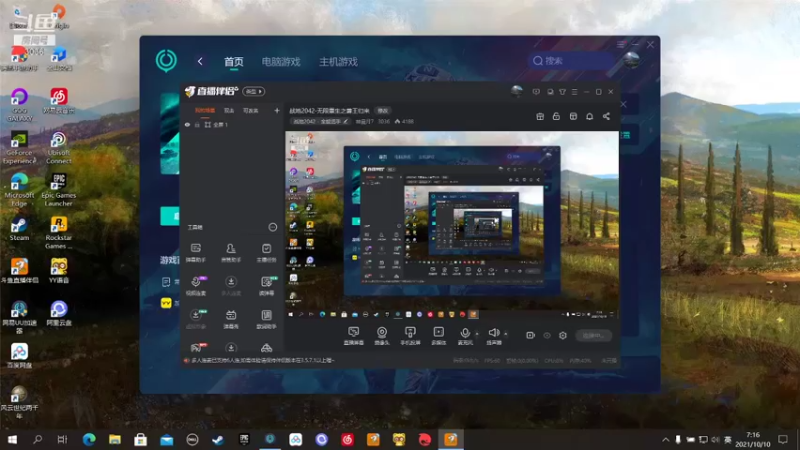Select the active orange scene tab
This screenshot has width=800, height=450.
click(205, 110)
